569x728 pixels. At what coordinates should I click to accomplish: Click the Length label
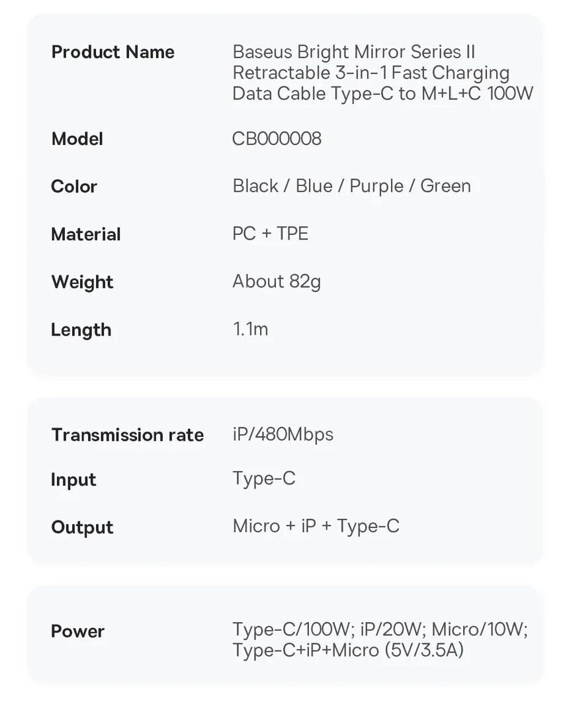81,330
